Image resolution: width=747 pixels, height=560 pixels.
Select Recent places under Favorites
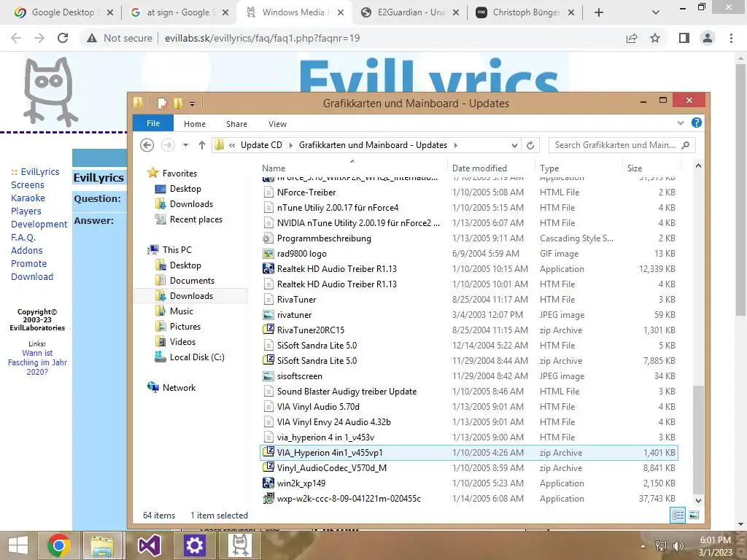[x=196, y=219]
